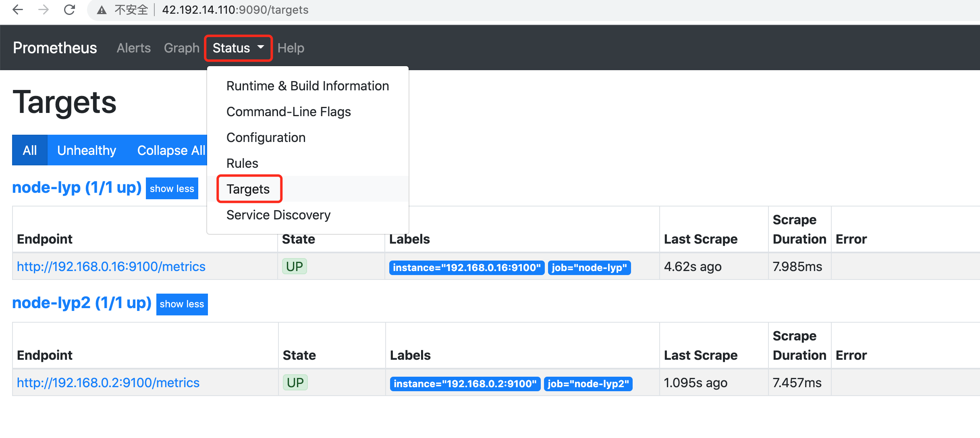Image resolution: width=980 pixels, height=438 pixels.
Task: Reload the page with refresh icon
Action: click(69, 10)
